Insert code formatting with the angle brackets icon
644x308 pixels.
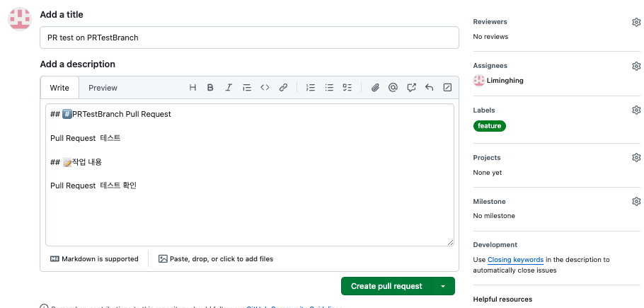coord(265,88)
